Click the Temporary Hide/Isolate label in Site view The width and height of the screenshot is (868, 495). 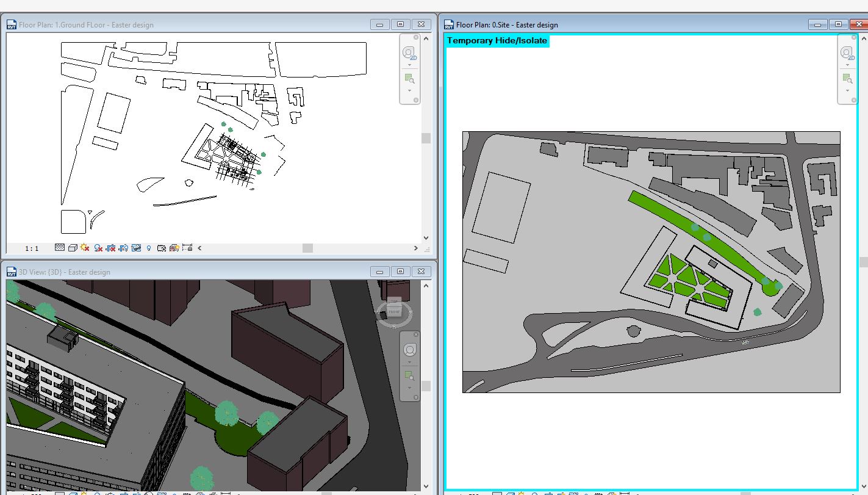497,41
